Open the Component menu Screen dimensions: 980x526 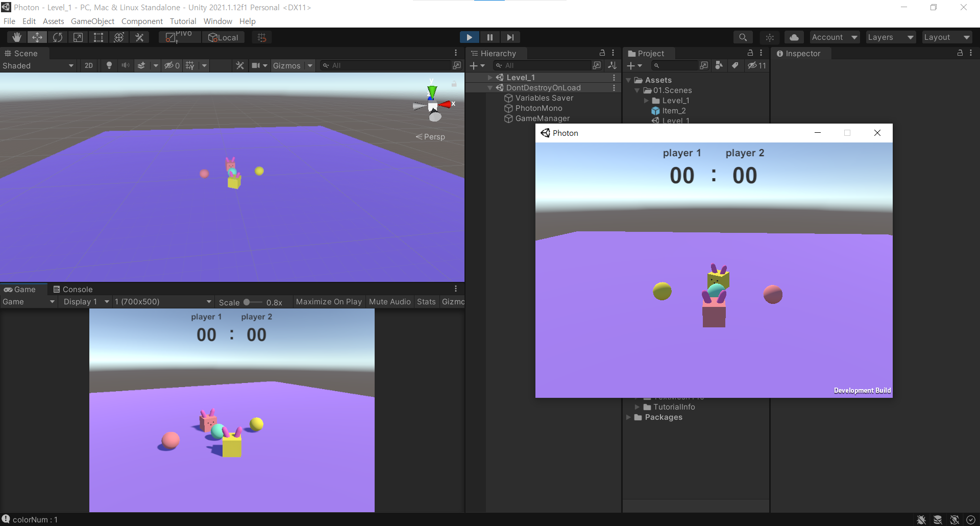(142, 21)
